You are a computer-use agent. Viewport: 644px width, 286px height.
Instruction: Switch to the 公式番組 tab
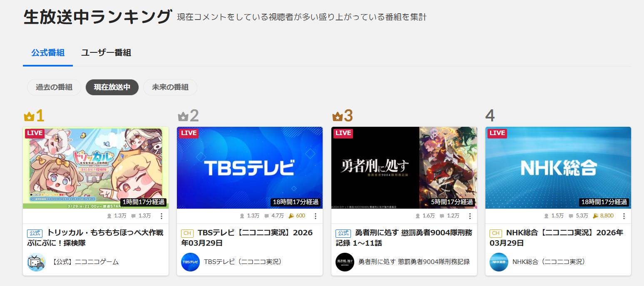[x=48, y=53]
